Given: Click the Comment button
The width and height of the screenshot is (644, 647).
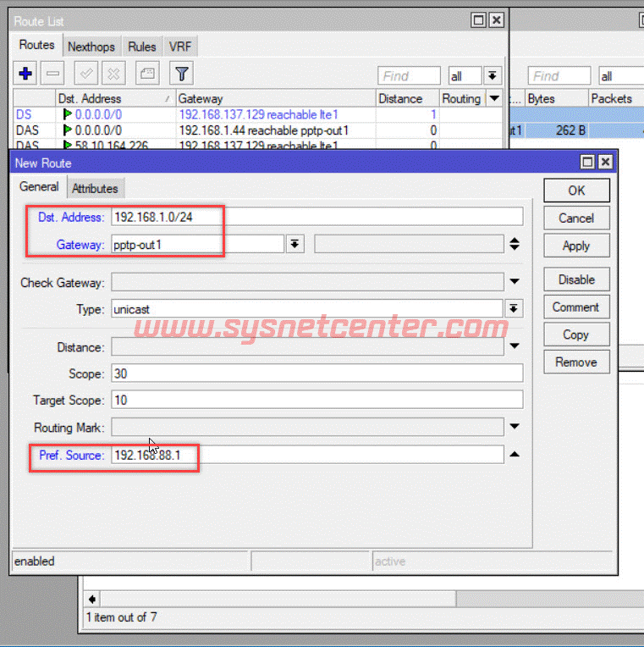Looking at the screenshot, I should pos(576,307).
